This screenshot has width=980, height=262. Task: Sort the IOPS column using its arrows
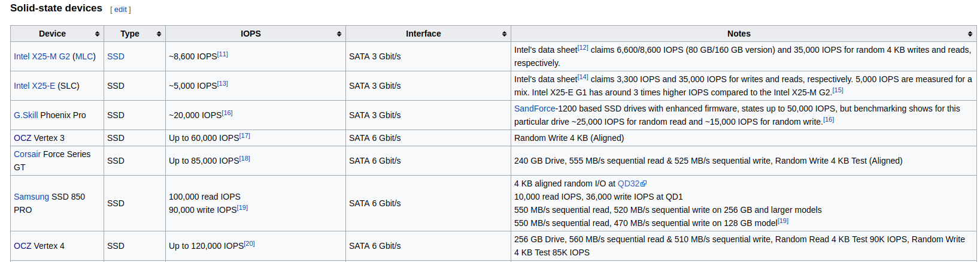[x=339, y=34]
